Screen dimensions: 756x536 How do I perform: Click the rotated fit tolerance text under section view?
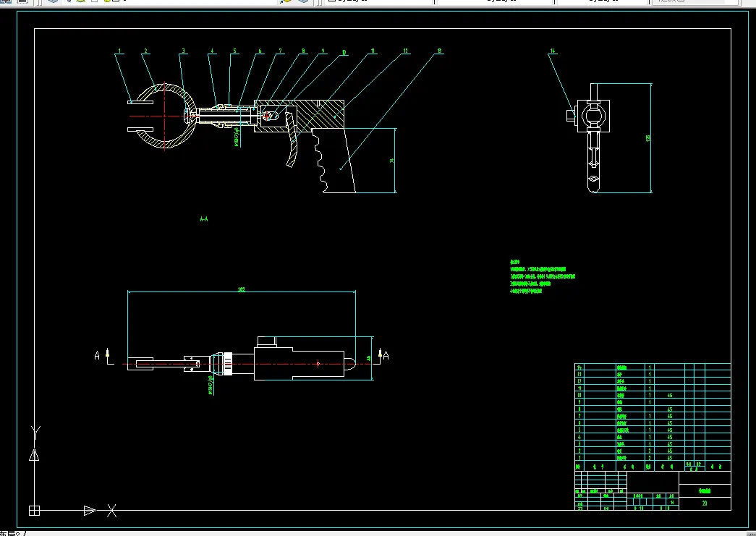pos(237,137)
